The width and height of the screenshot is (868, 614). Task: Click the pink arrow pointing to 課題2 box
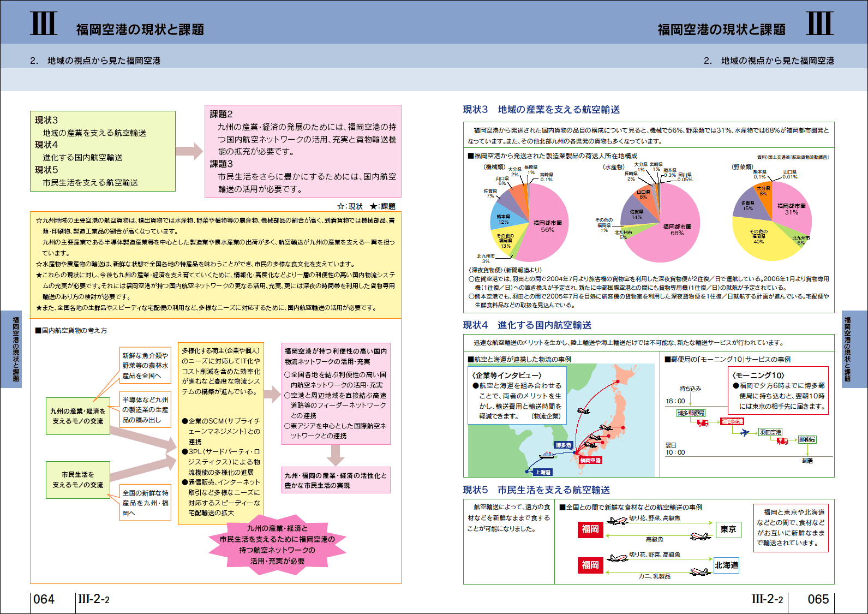189,151
